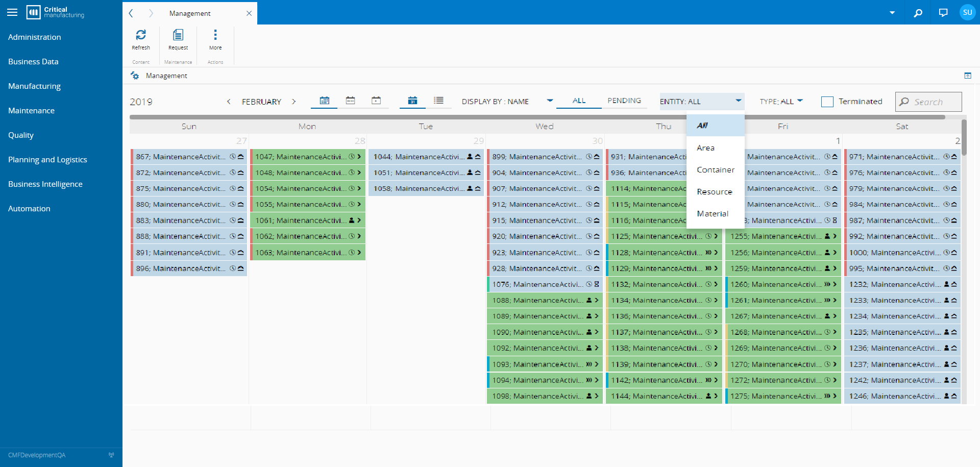Switch to month calendar view
The width and height of the screenshot is (980, 467).
pyautogui.click(x=324, y=101)
